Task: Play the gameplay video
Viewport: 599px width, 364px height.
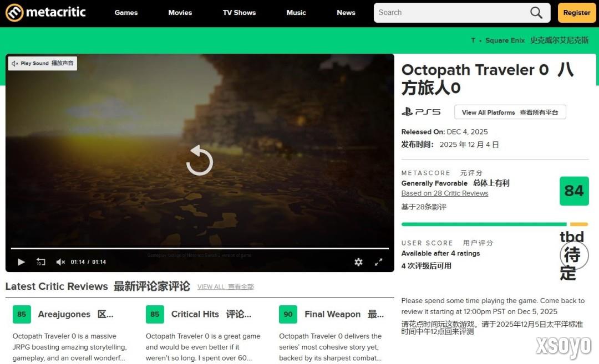Action: 21,262
